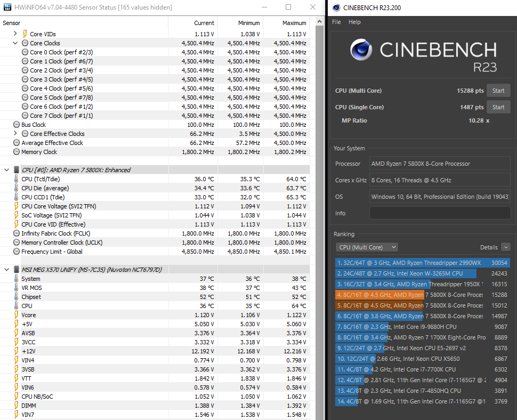Start the CPU (Single Core) benchmark
The width and height of the screenshot is (517, 420).
pyautogui.click(x=498, y=107)
